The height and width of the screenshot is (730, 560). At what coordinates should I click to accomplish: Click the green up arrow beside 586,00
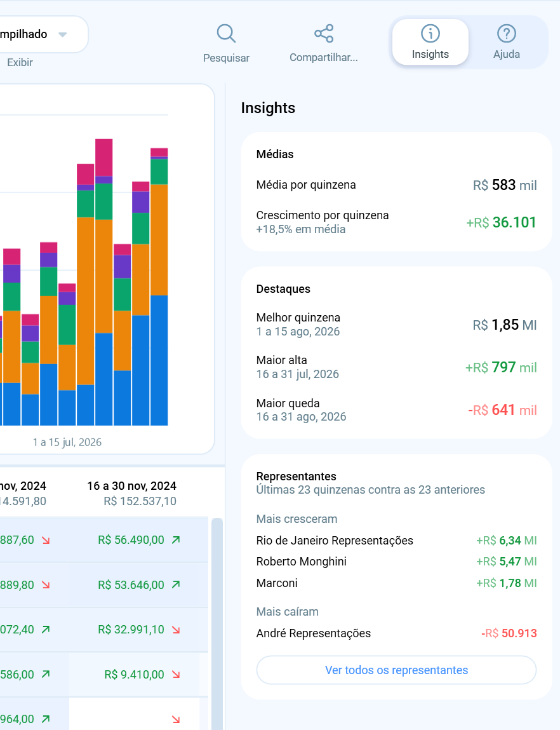[x=46, y=674]
